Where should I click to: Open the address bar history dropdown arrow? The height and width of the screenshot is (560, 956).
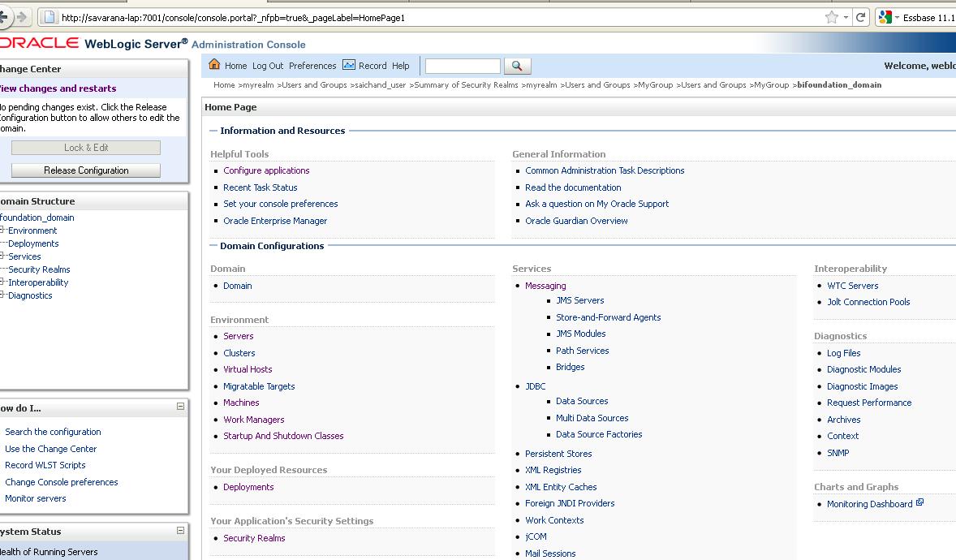tap(846, 18)
